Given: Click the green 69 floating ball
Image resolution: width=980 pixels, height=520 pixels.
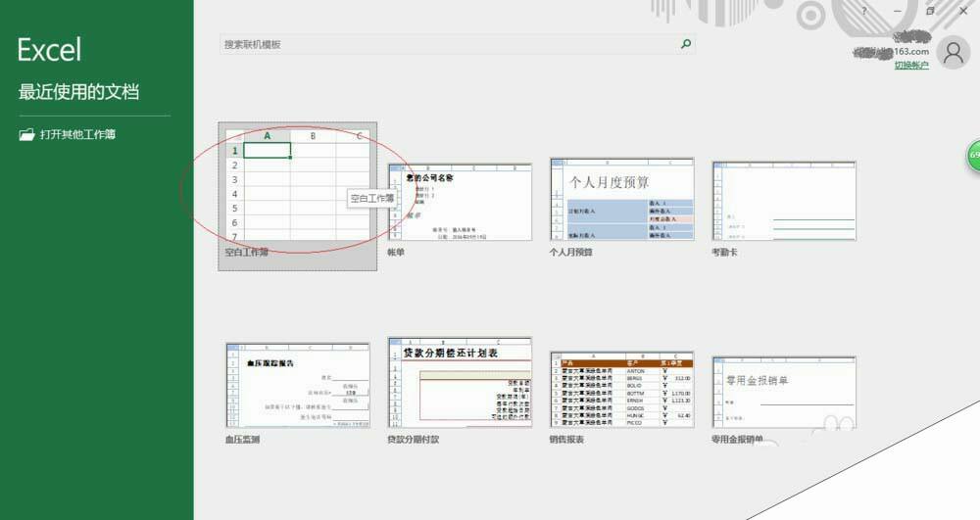Looking at the screenshot, I should point(973,156).
